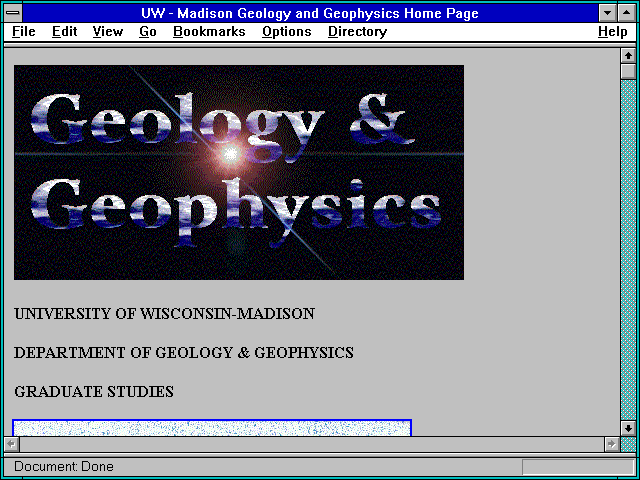Click the window title bar text

[x=310, y=13]
